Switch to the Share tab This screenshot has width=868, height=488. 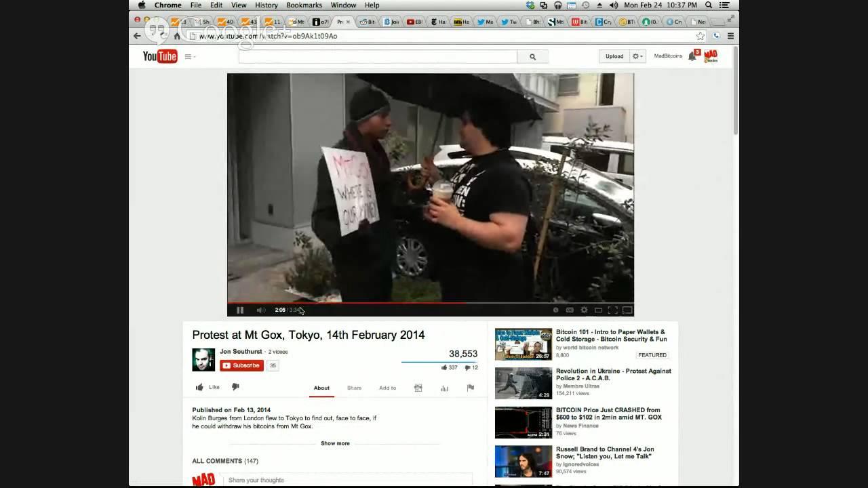(354, 388)
